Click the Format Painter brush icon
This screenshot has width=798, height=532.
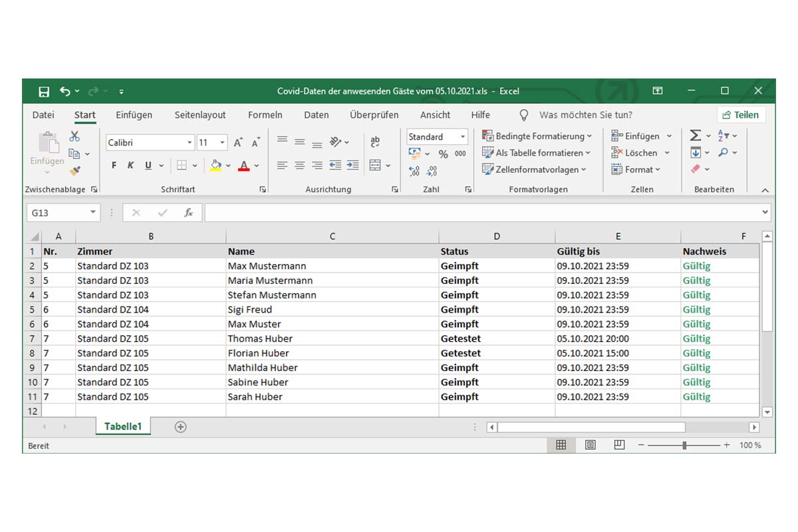tap(74, 171)
